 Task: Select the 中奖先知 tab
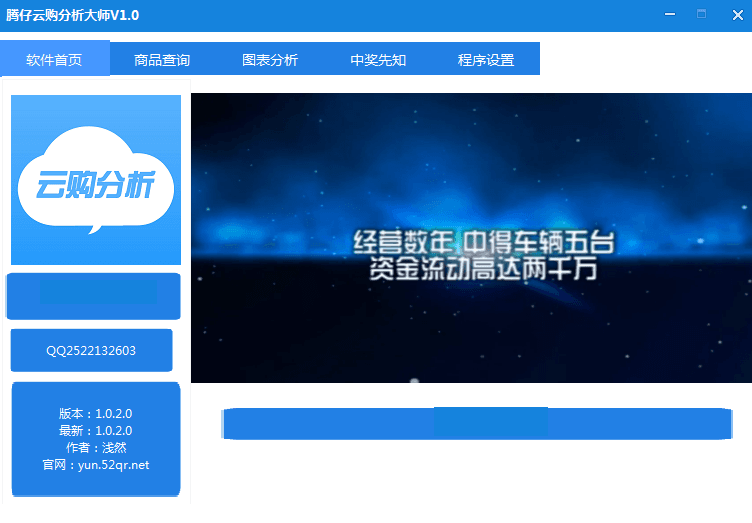[378, 59]
